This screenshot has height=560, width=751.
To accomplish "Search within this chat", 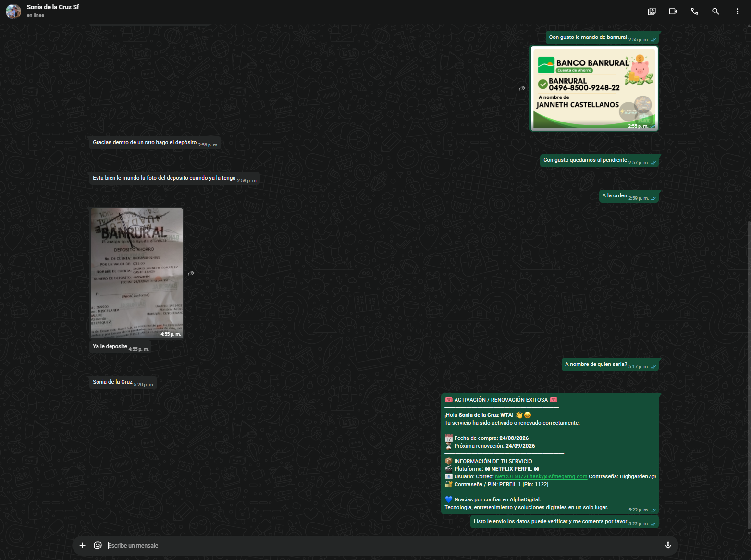I will tap(715, 12).
